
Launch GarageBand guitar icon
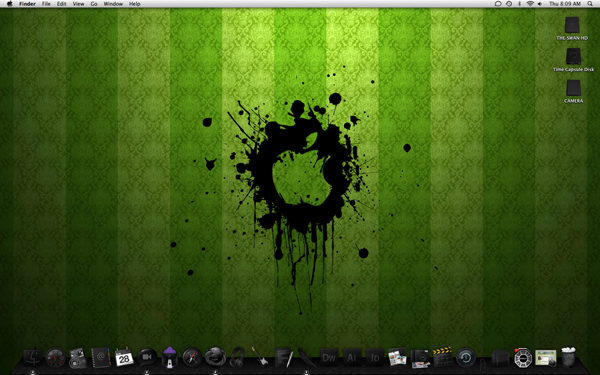point(260,357)
